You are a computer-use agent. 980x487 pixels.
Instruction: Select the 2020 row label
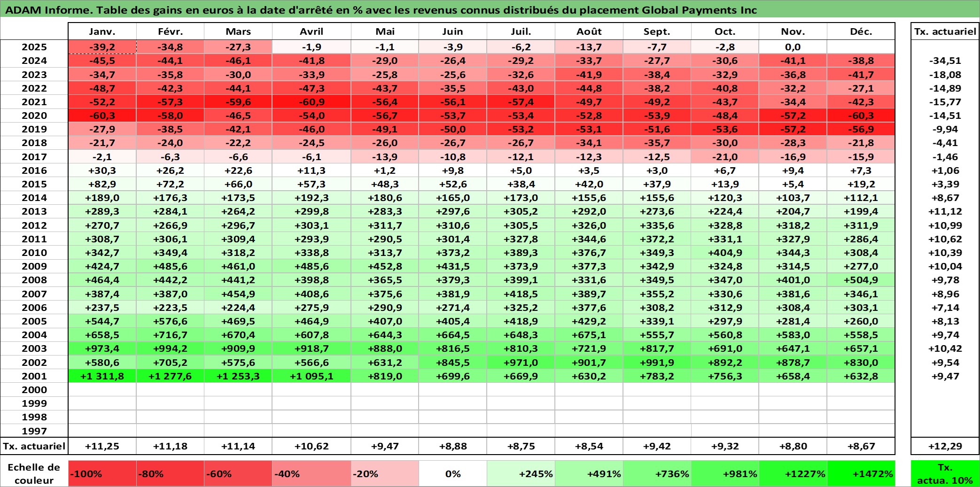(x=34, y=116)
